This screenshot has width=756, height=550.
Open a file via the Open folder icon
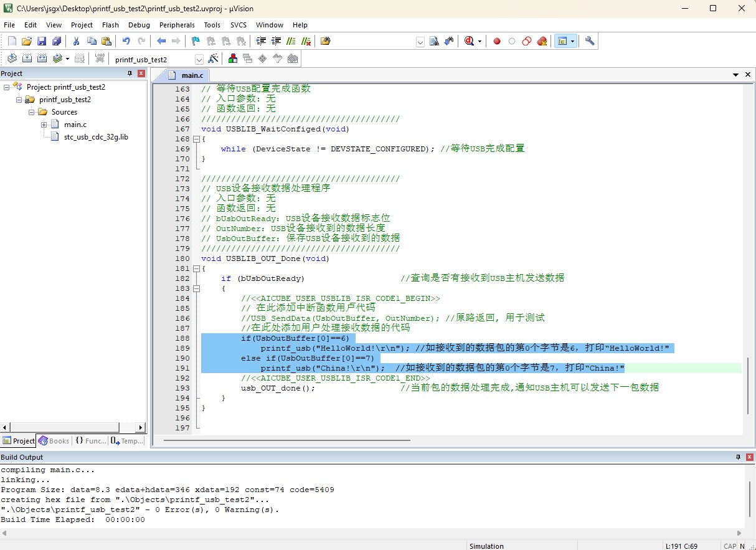click(x=27, y=41)
